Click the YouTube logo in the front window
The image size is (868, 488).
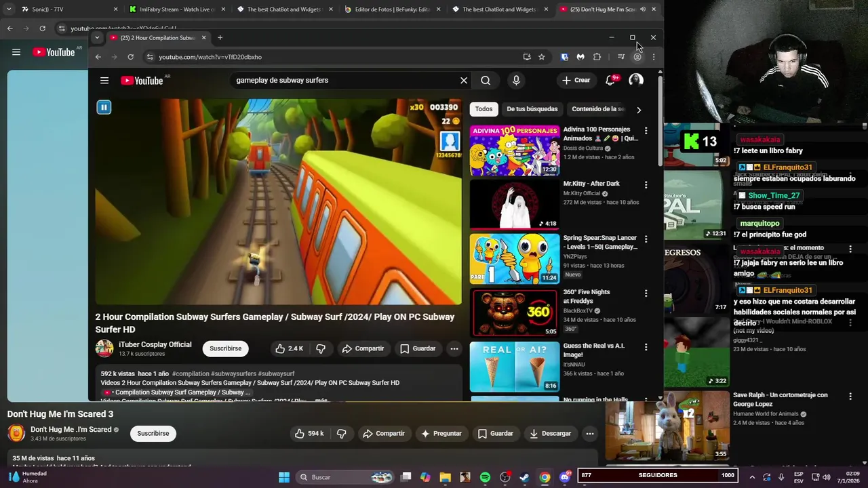pyautogui.click(x=142, y=81)
